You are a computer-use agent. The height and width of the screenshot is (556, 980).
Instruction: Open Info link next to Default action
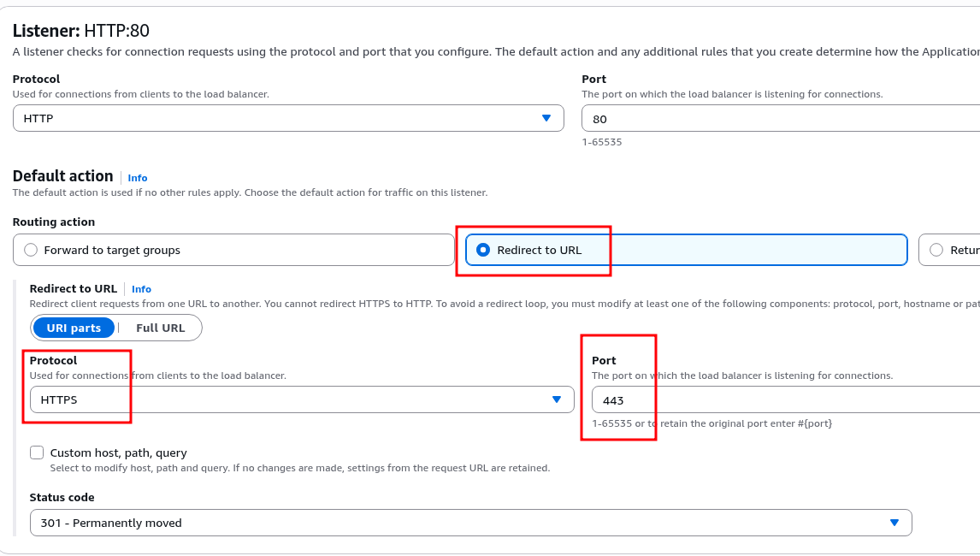coord(138,178)
